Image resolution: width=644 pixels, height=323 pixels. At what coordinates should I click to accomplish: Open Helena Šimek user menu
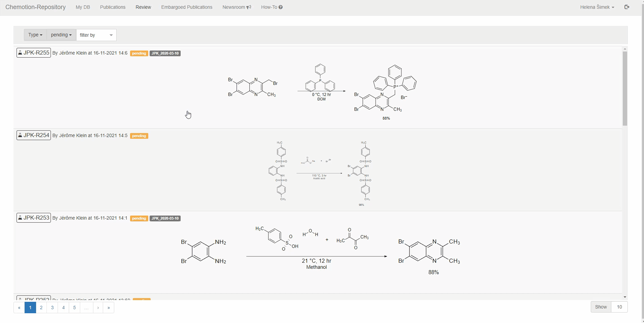click(x=597, y=7)
